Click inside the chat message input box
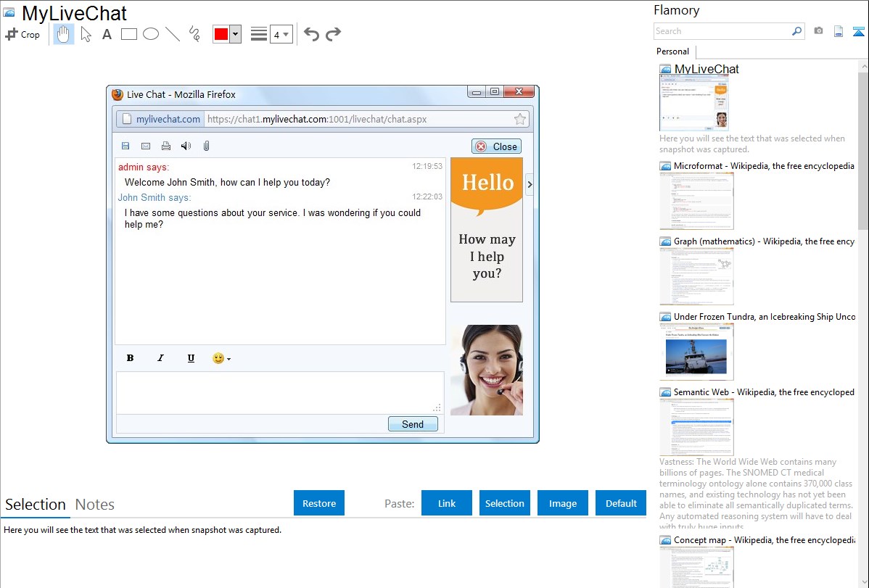Viewport: 869px width, 588px height. pyautogui.click(x=280, y=393)
